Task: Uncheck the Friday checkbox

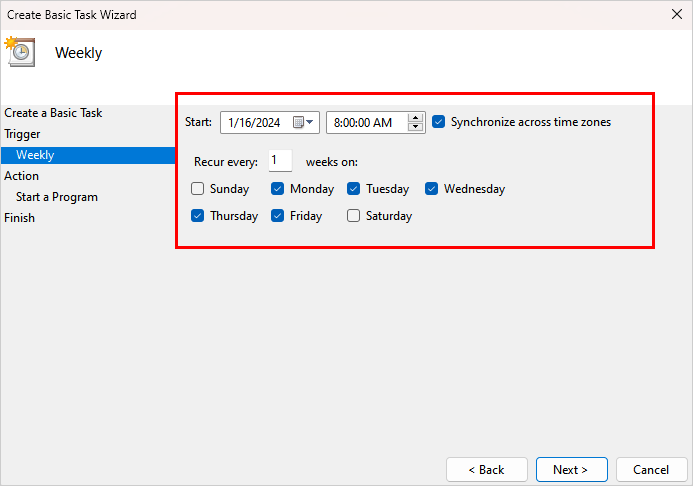Action: click(278, 216)
